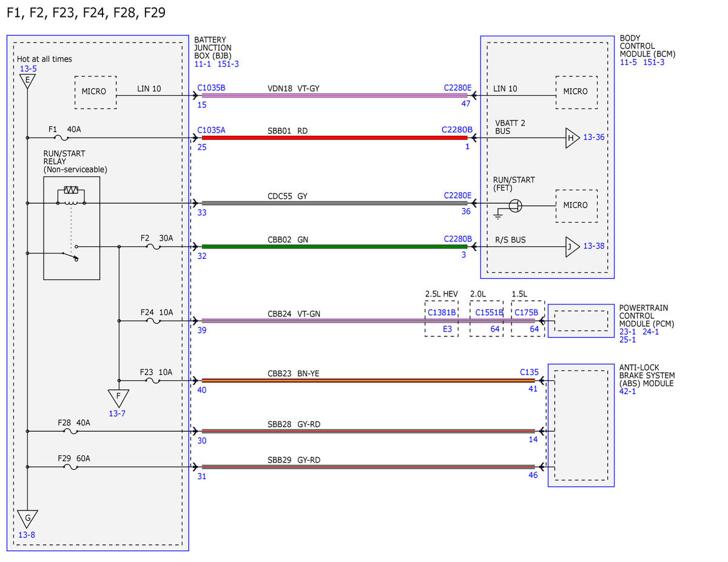Click the H connector triangle on VBATT 2 bus
The width and height of the screenshot is (728, 562).
click(572, 138)
